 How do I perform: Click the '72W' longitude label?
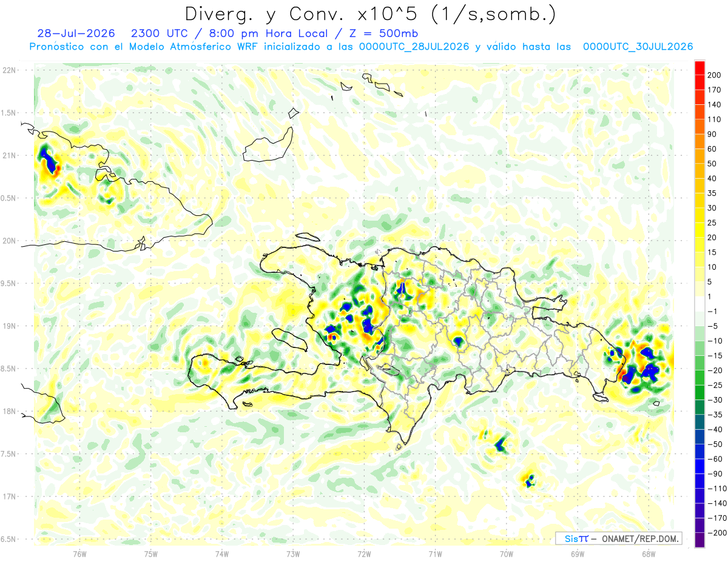[364, 554]
